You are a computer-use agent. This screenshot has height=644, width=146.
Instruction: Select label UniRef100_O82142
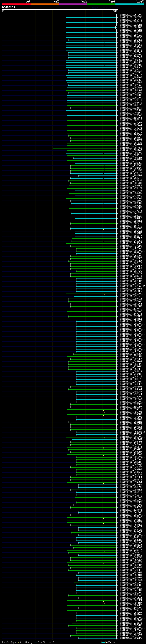point(131,50)
